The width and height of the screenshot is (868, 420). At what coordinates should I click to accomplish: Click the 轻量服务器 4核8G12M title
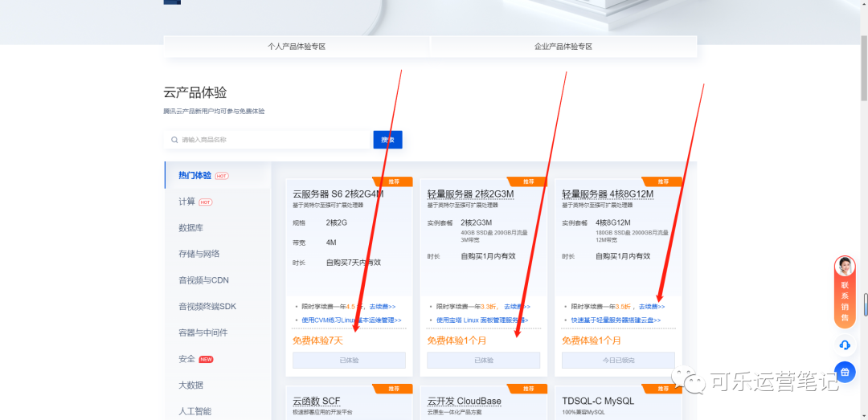[608, 194]
